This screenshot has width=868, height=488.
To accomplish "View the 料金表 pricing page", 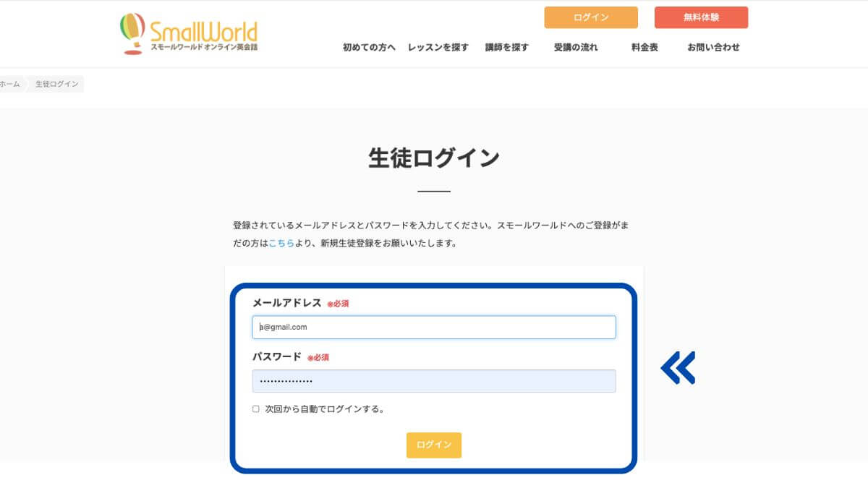I will [644, 48].
